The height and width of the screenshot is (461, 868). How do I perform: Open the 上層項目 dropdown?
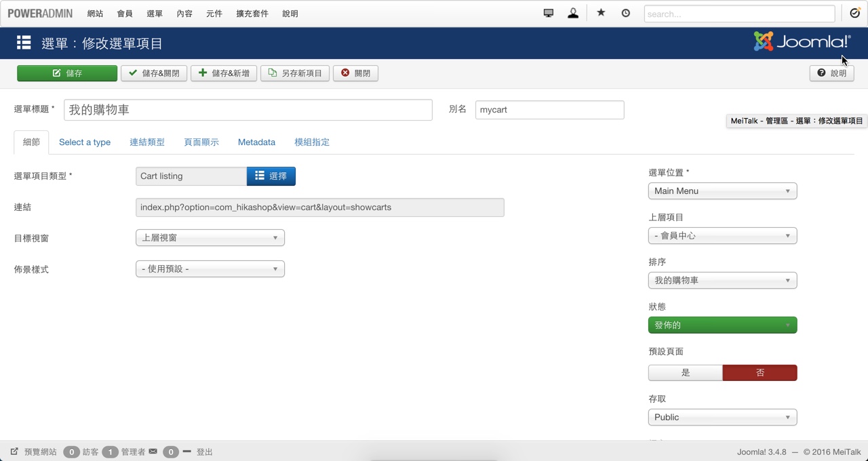tap(723, 236)
